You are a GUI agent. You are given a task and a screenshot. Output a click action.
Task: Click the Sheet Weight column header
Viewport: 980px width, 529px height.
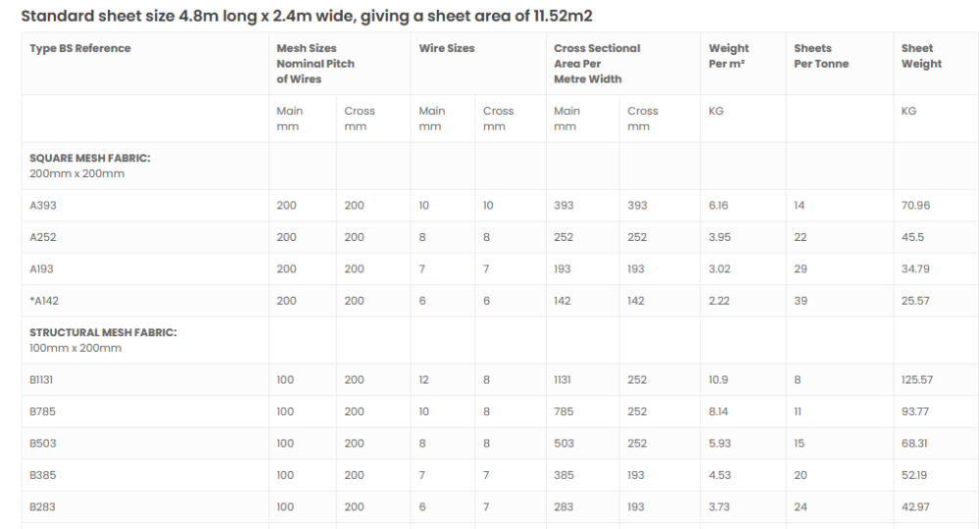pyautogui.click(x=921, y=56)
